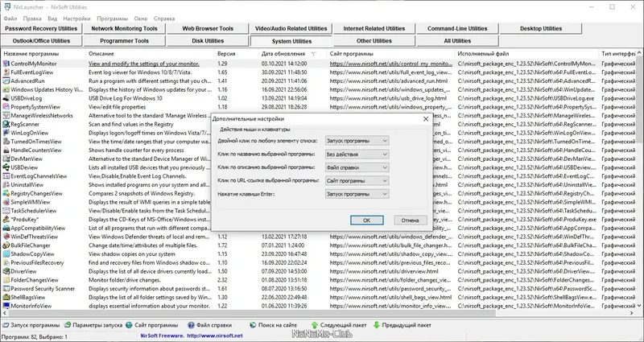Open dropdown for click on program description
This screenshot has width=644, height=342.
[x=357, y=167]
